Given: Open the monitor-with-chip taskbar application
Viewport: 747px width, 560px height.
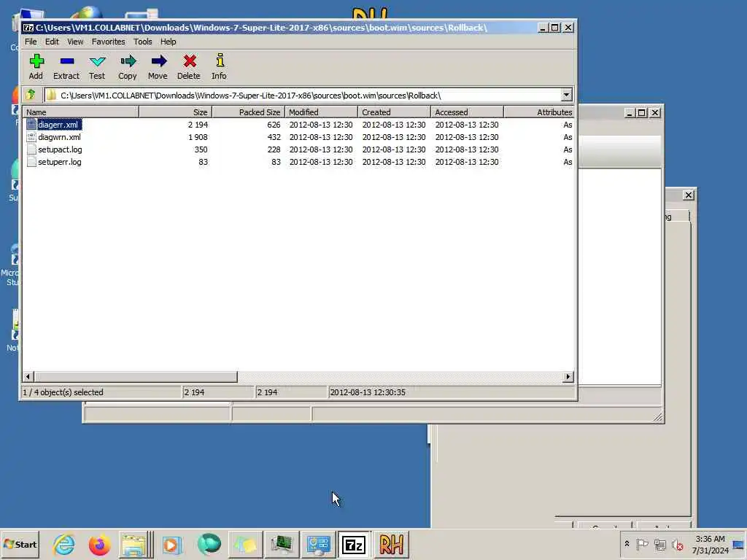Looking at the screenshot, I should point(282,544).
